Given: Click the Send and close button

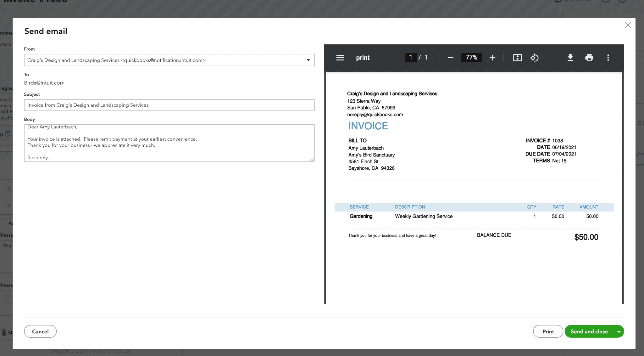Looking at the screenshot, I should point(589,331).
